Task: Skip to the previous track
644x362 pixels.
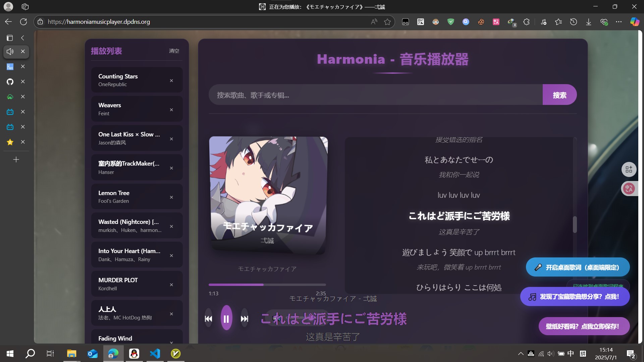Action: coord(208,318)
